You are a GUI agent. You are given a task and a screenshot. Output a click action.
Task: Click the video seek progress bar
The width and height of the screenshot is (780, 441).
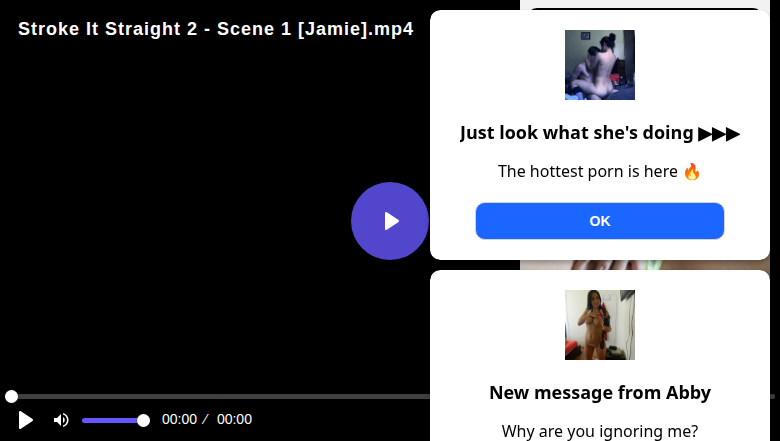[x=220, y=397]
